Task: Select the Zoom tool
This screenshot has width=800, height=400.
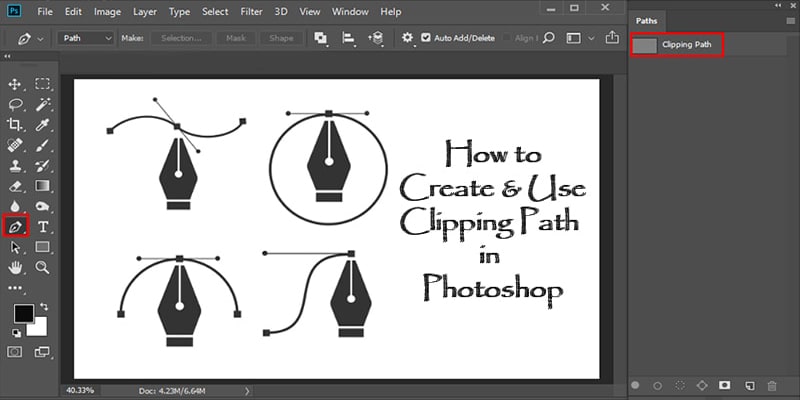Action: (x=42, y=267)
